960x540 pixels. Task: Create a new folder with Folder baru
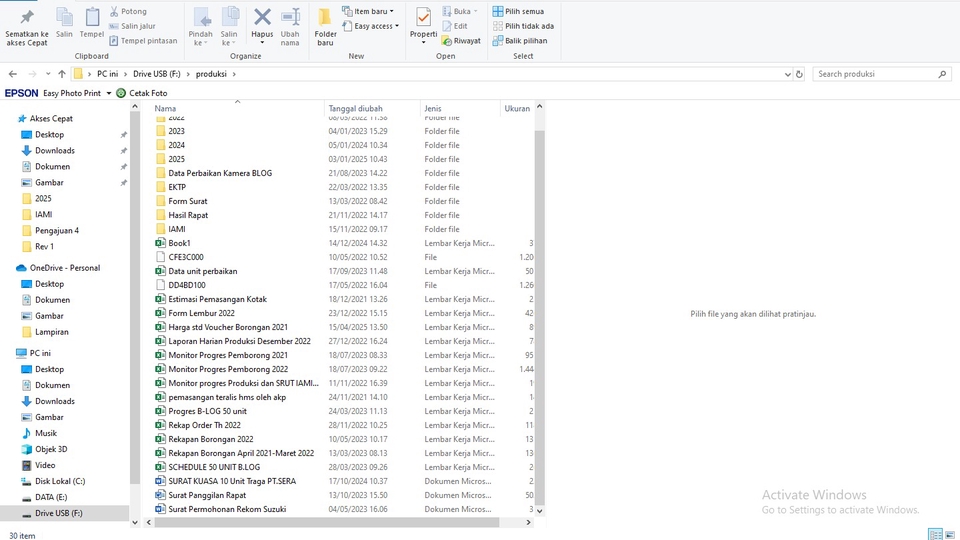(x=326, y=27)
